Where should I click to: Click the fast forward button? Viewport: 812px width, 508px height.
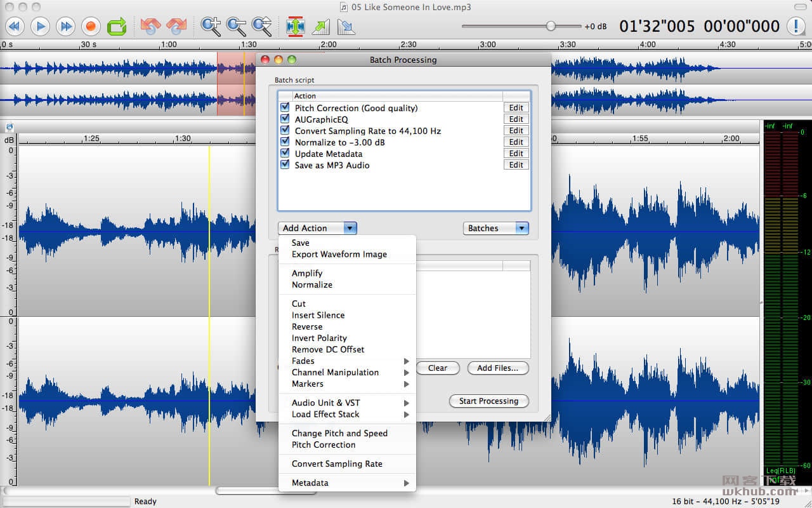tap(65, 26)
